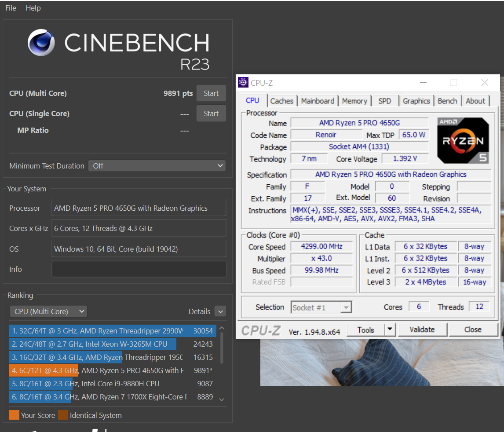Click the CPU-Z Specification field value
This screenshot has width=504, height=432.
pos(391,174)
